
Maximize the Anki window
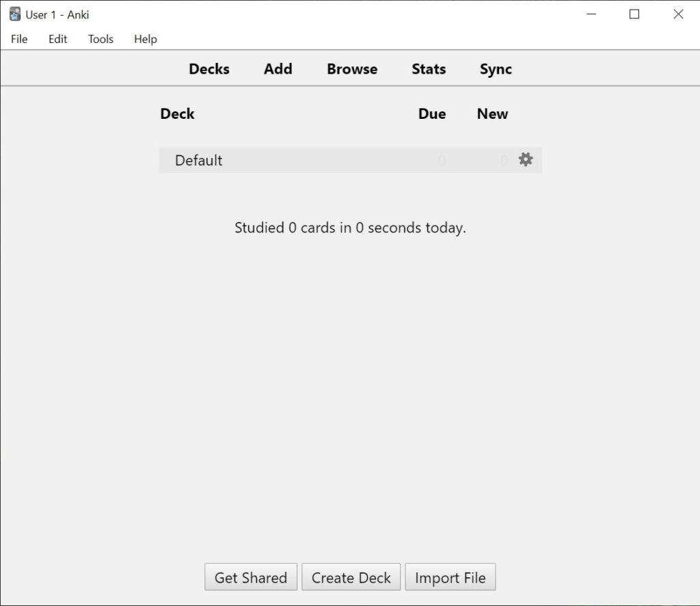[x=634, y=14]
